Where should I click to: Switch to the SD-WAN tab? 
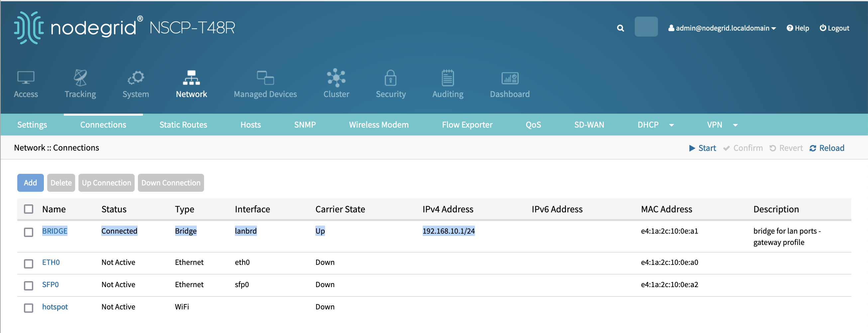tap(589, 125)
